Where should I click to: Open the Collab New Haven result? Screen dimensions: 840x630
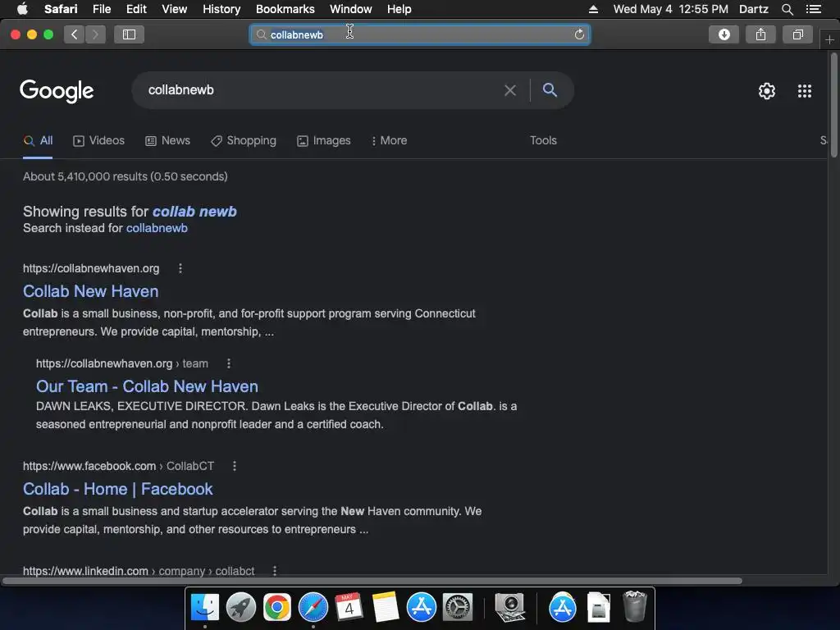(90, 291)
